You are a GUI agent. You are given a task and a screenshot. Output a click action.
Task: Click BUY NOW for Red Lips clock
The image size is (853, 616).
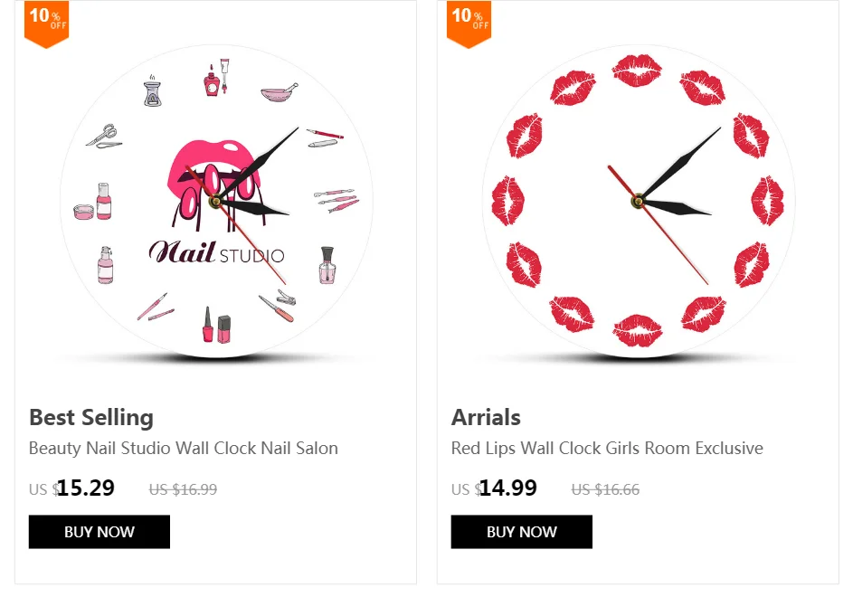(521, 532)
